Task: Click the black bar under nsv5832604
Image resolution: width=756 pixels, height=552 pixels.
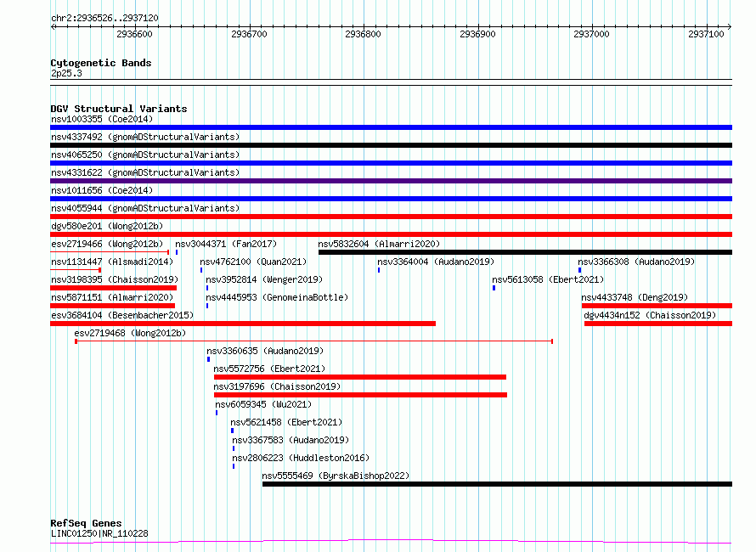Action: tap(526, 252)
